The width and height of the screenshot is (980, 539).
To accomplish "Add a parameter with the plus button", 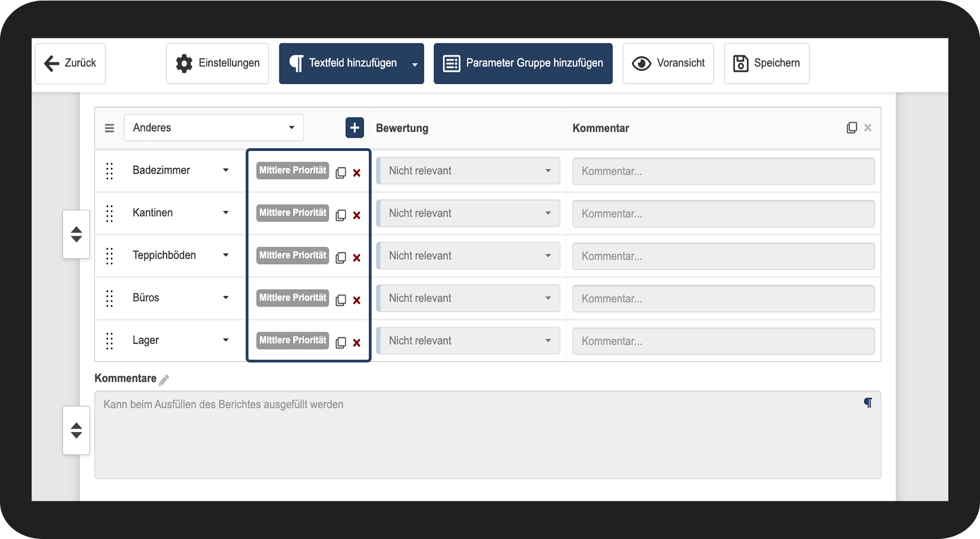I will (x=355, y=128).
